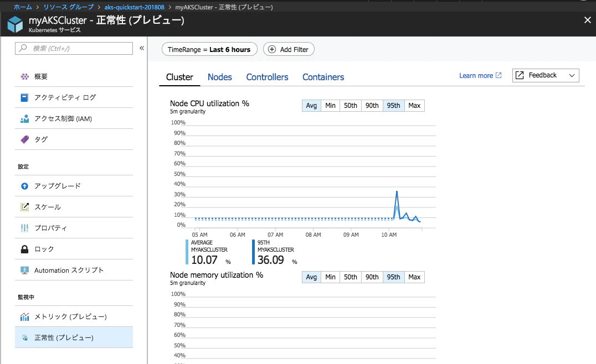The image size is (596, 364).
Task: Open Automation スクリプト menu item
Action: click(x=74, y=271)
